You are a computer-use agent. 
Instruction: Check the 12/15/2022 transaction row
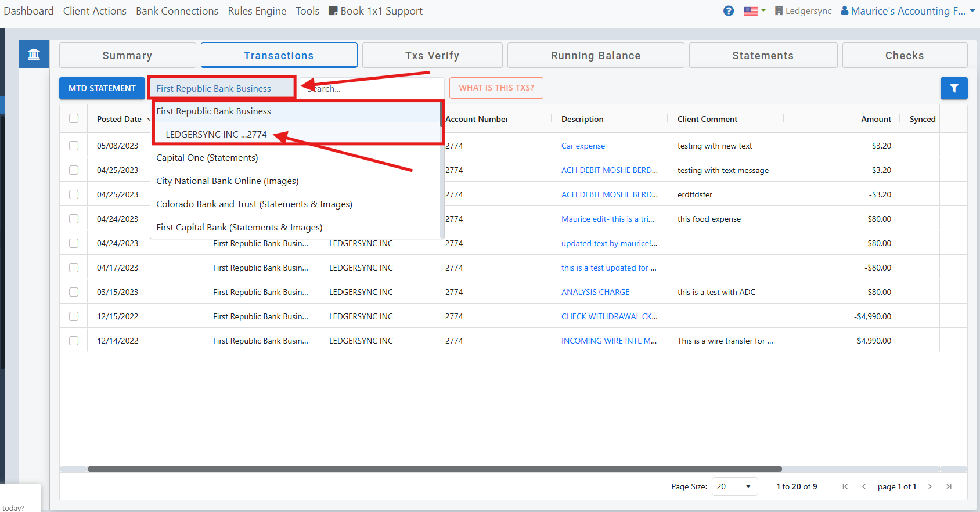click(x=74, y=316)
